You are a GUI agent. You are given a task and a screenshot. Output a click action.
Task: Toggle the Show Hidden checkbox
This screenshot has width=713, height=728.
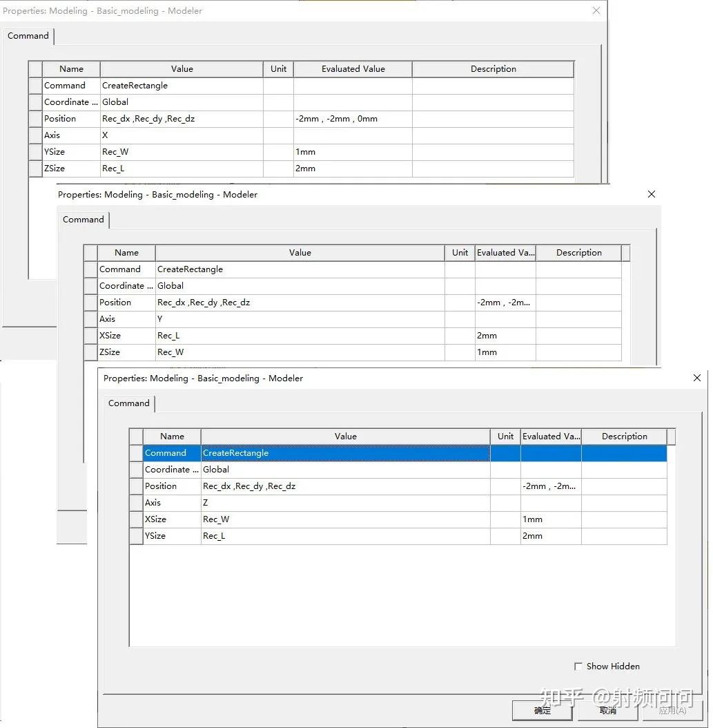[578, 667]
